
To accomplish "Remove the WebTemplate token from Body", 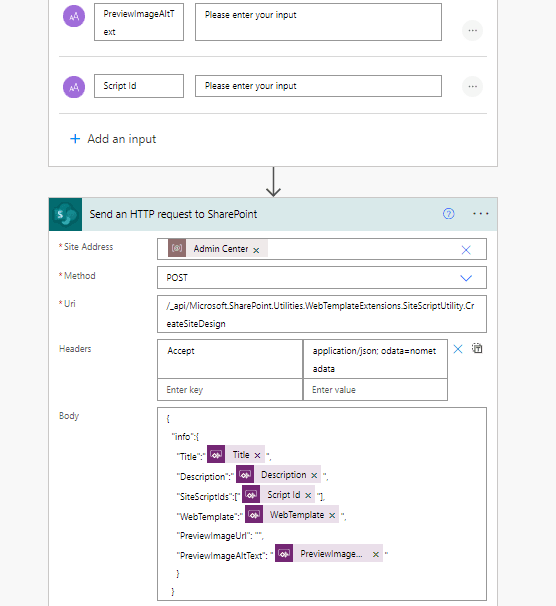I will coord(332,516).
